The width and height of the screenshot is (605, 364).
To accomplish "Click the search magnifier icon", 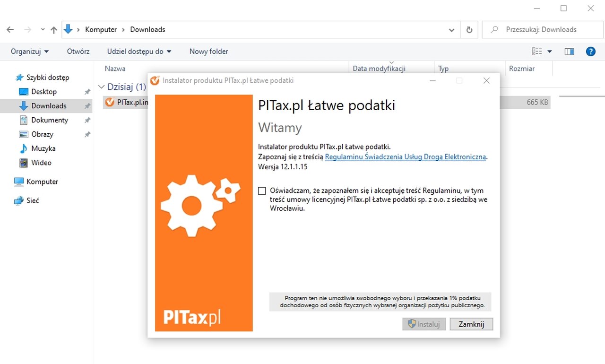I will tap(494, 29).
